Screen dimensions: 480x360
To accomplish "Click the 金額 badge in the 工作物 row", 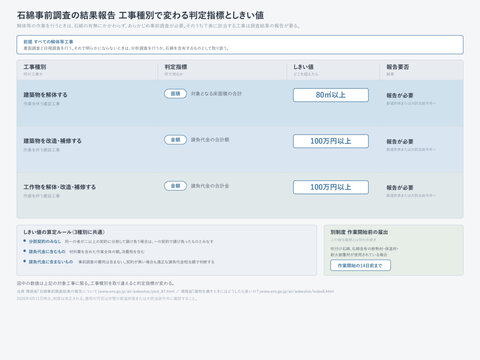I will tap(175, 186).
